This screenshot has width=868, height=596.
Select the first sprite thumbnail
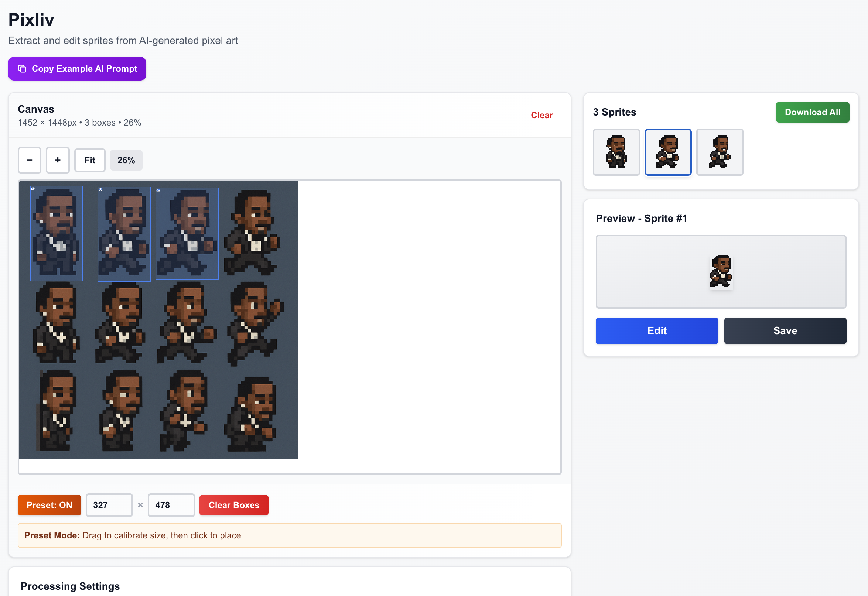coord(616,152)
